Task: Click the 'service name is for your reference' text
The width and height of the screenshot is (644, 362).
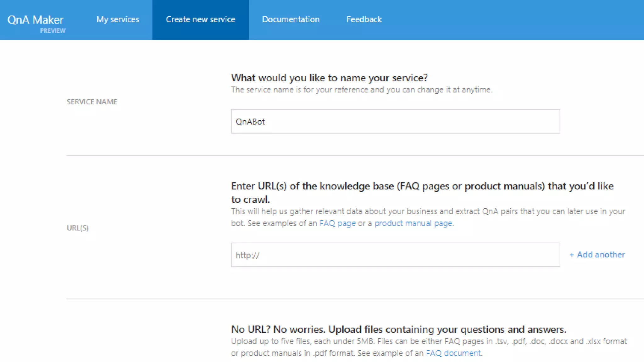Action: [362, 90]
